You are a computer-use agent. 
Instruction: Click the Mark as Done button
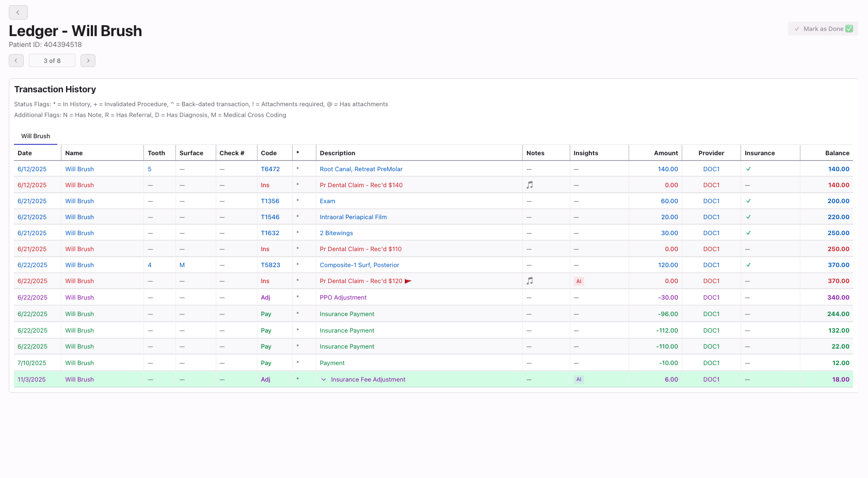(x=823, y=28)
